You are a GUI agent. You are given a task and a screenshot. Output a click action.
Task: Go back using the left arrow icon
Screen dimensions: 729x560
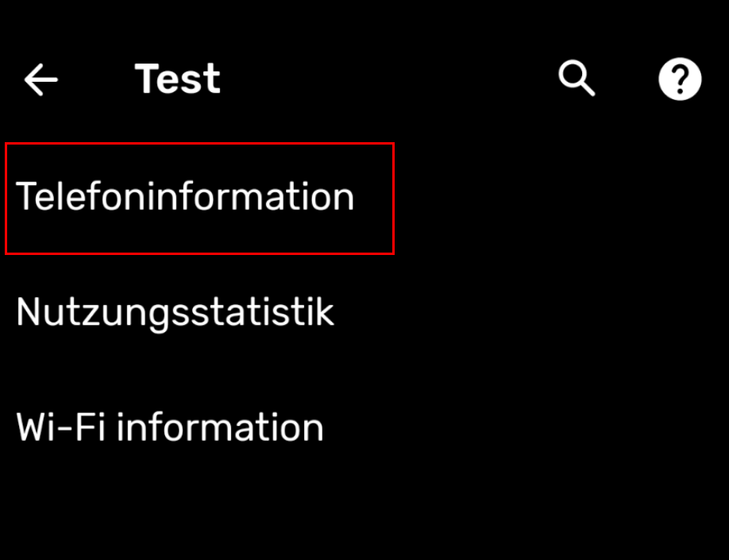coord(41,79)
